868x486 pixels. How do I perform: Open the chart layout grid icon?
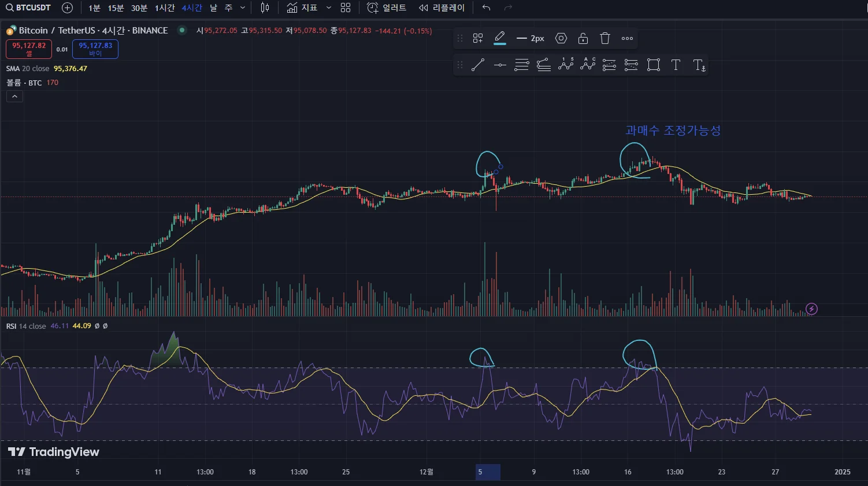pos(346,8)
